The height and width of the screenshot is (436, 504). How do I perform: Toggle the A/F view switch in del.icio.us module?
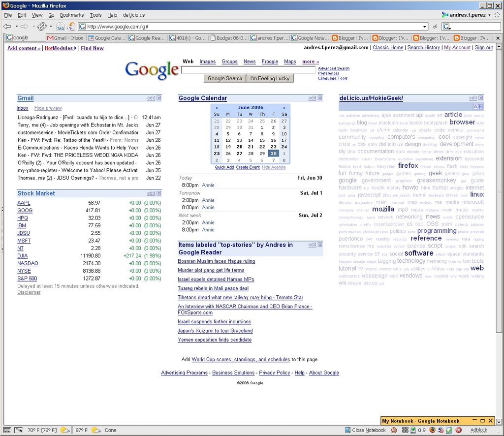pos(477,107)
